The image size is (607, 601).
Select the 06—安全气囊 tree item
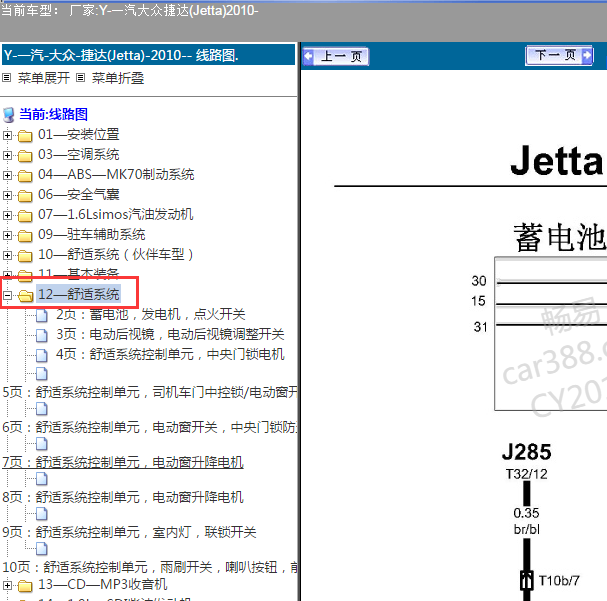tap(79, 195)
